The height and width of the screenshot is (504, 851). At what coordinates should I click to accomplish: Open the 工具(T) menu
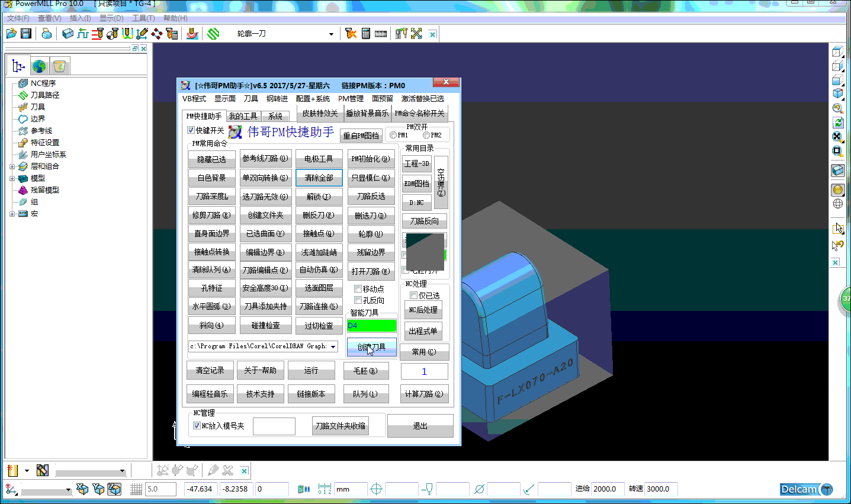tap(143, 18)
